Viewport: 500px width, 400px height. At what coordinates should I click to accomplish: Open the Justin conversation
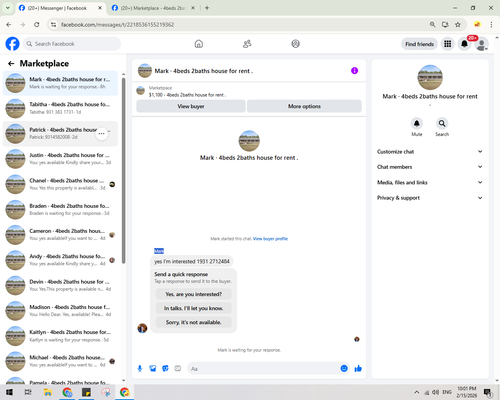pyautogui.click(x=60, y=159)
